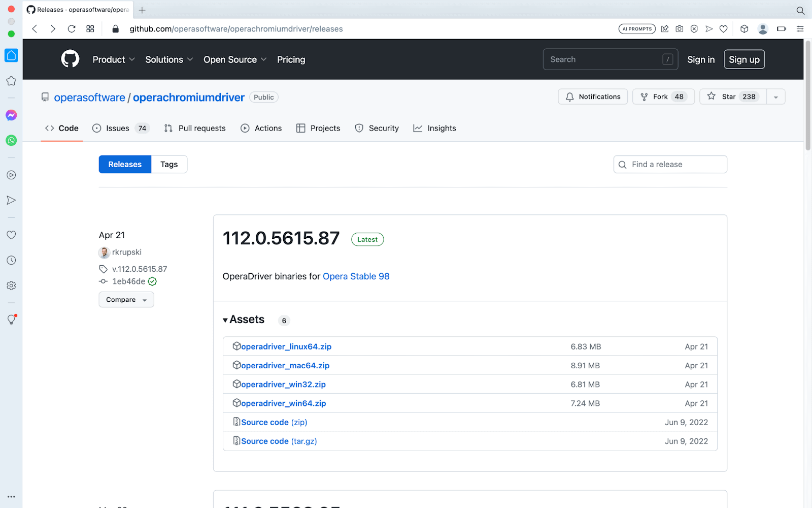Image resolution: width=812 pixels, height=508 pixels.
Task: Go back with browser back arrow
Action: 35,29
